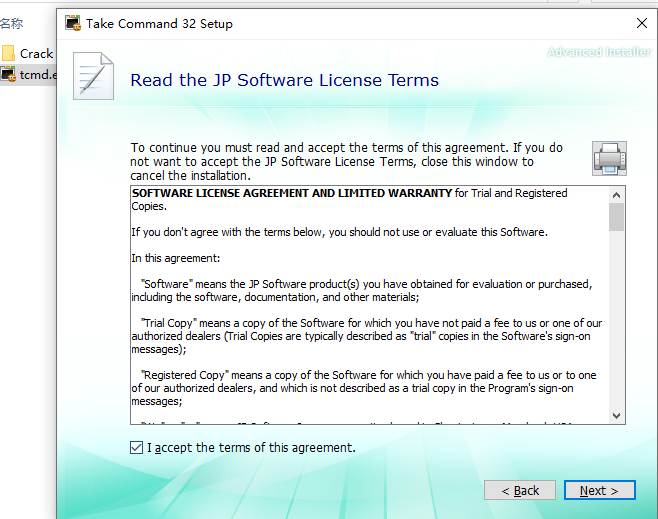Click the 'Read the JP Software License Terms' heading

(285, 80)
